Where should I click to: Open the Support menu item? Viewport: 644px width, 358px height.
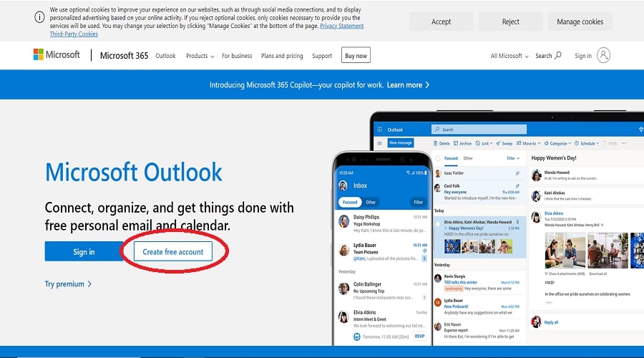(x=322, y=56)
